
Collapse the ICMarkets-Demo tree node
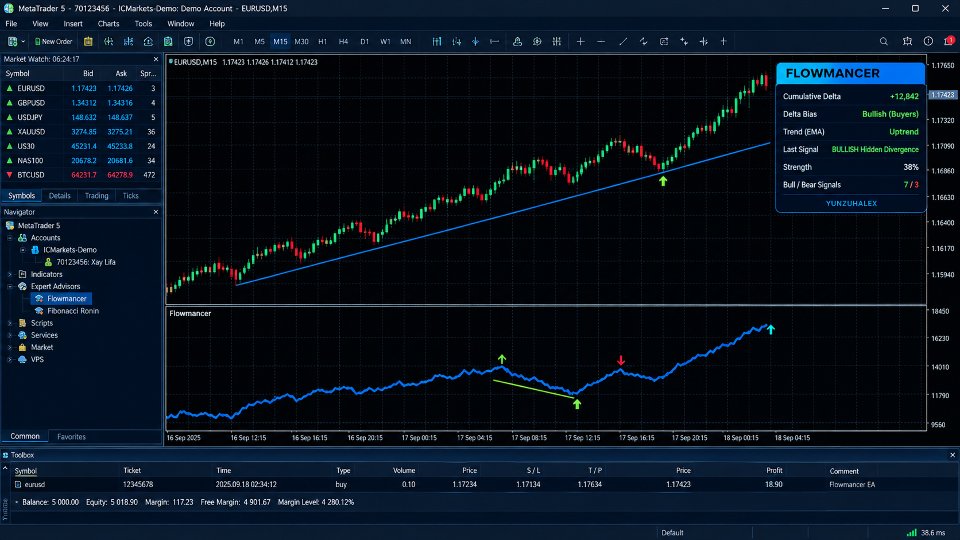pos(23,250)
